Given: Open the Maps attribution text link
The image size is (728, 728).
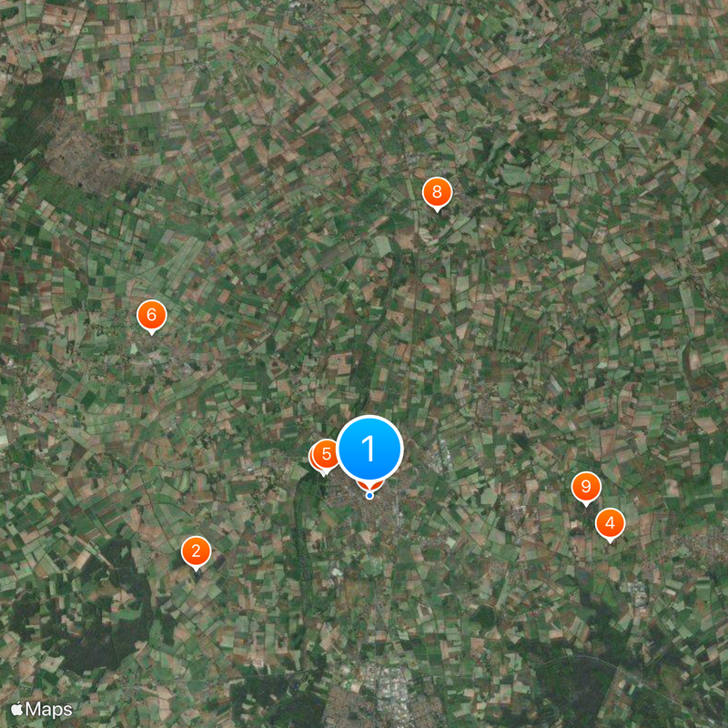Looking at the screenshot, I should [x=49, y=710].
